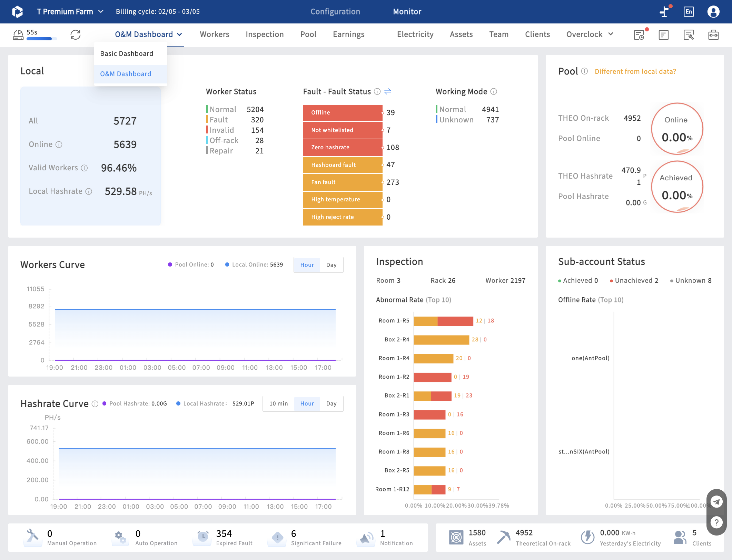Switch Workers Curve to Hour

pos(307,265)
